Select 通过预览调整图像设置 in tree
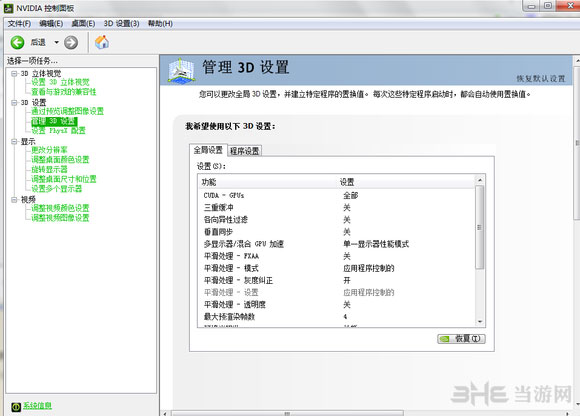This screenshot has width=580, height=416. (67, 111)
